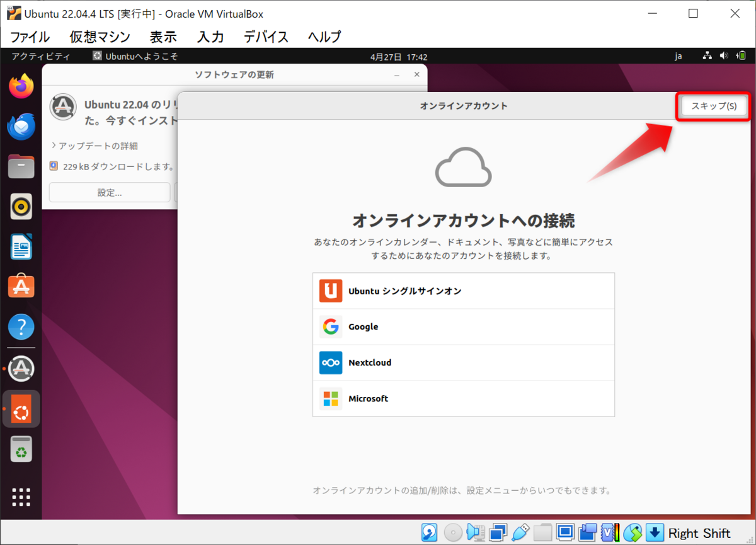Screen dimensions: 756x545
Task: Click the network icon in top bar
Action: pos(708,56)
